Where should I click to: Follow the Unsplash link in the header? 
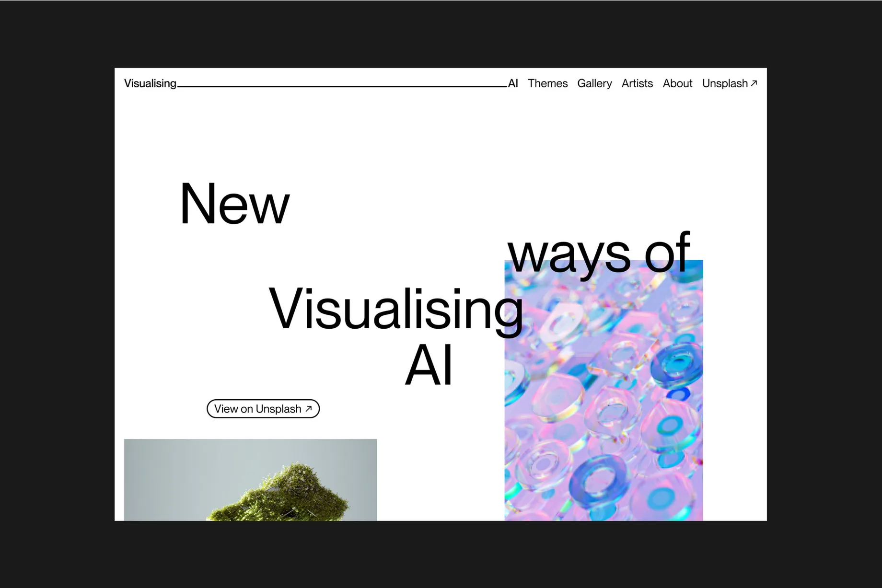[x=730, y=83]
